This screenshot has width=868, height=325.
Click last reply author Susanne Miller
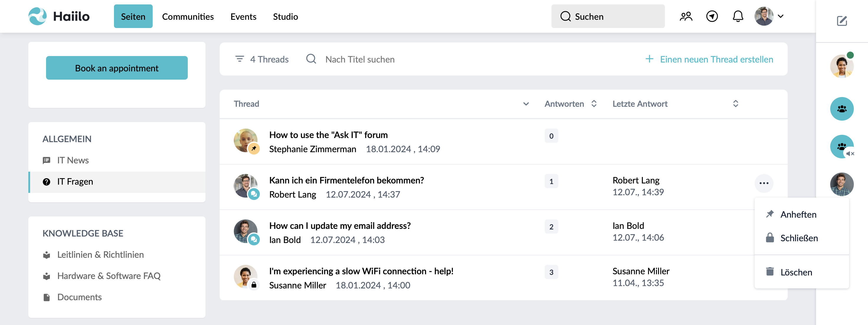click(641, 271)
